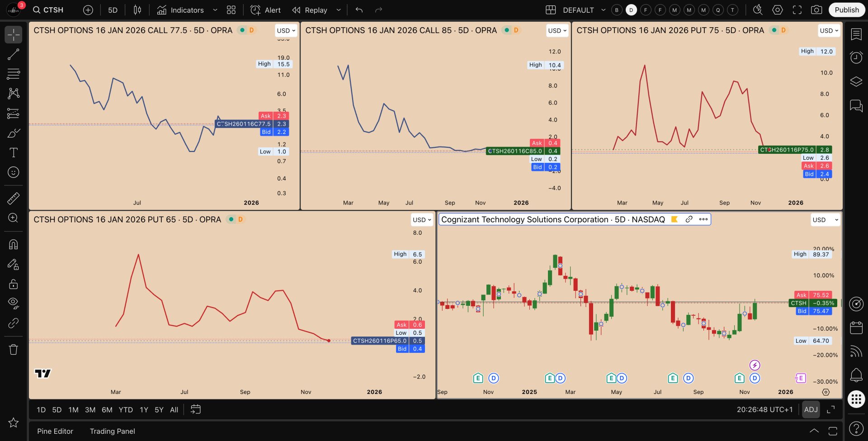
Task: Choose the text annotation tool
Action: pos(14,153)
